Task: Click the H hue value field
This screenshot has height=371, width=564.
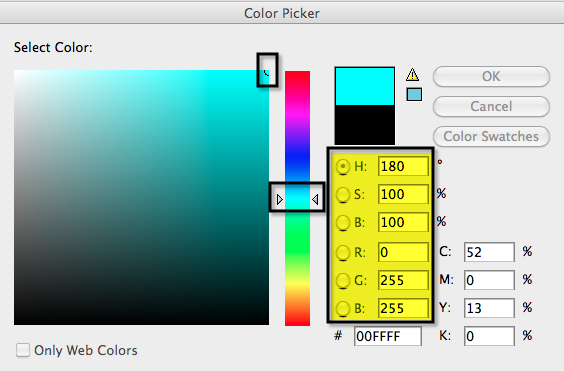Action: click(x=403, y=166)
